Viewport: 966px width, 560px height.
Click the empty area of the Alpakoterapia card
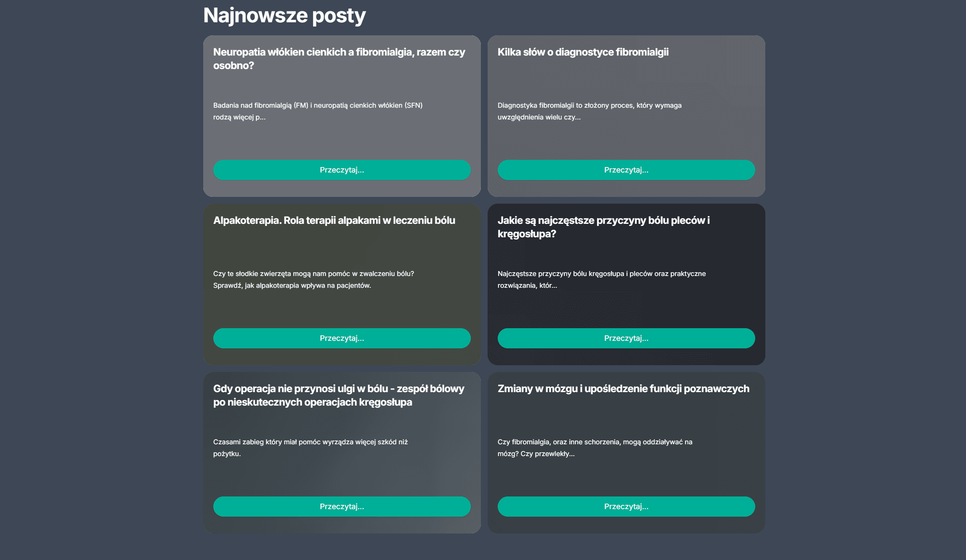pyautogui.click(x=342, y=309)
